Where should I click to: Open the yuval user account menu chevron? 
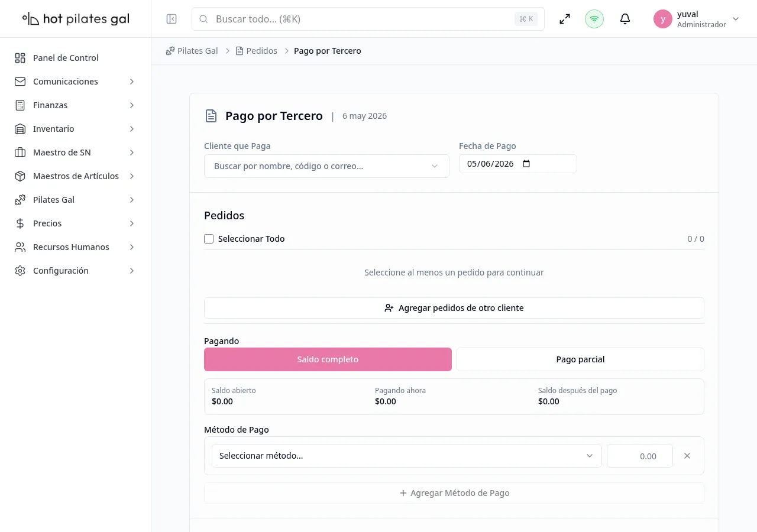tap(736, 19)
